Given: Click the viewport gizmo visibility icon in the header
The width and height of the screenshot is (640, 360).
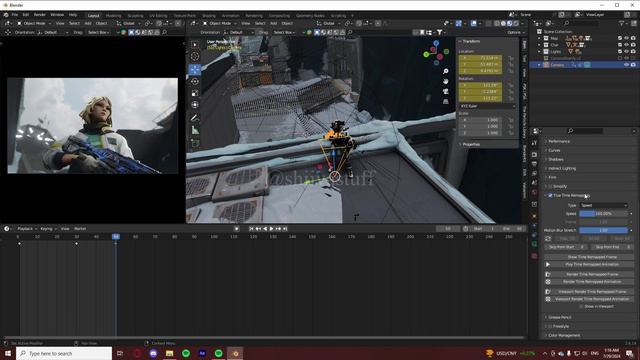Looking at the screenshot, I should tap(458, 23).
